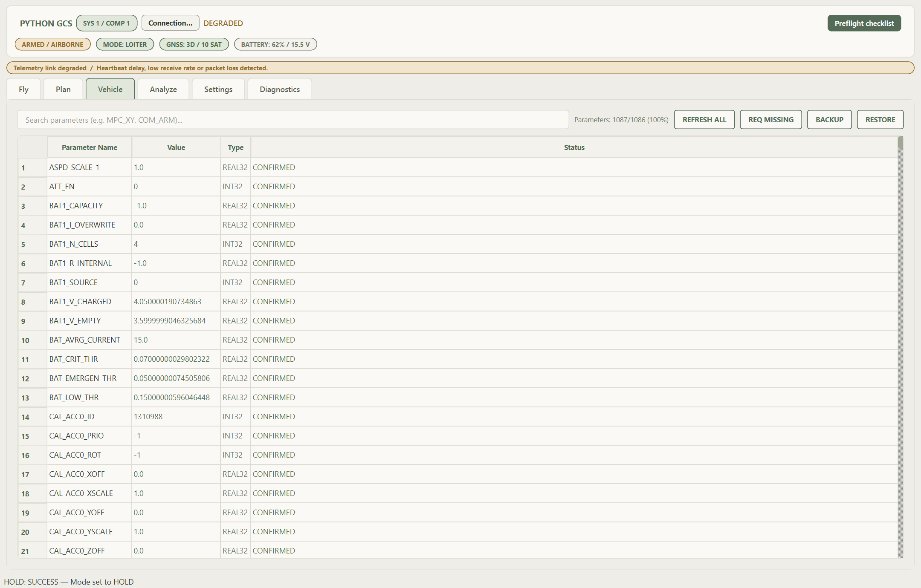Switch to the Plan tab
The image size is (921, 588).
point(63,89)
